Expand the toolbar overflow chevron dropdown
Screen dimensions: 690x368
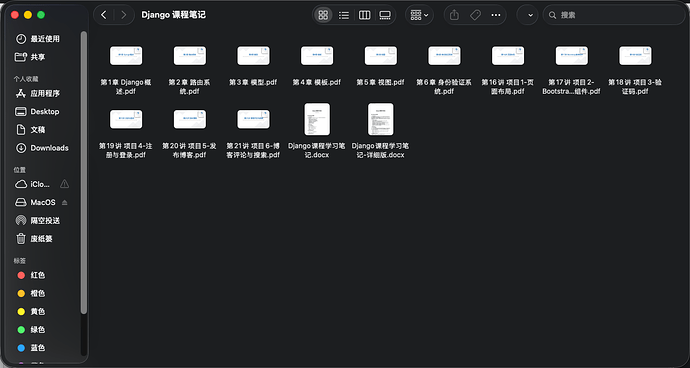coord(530,15)
